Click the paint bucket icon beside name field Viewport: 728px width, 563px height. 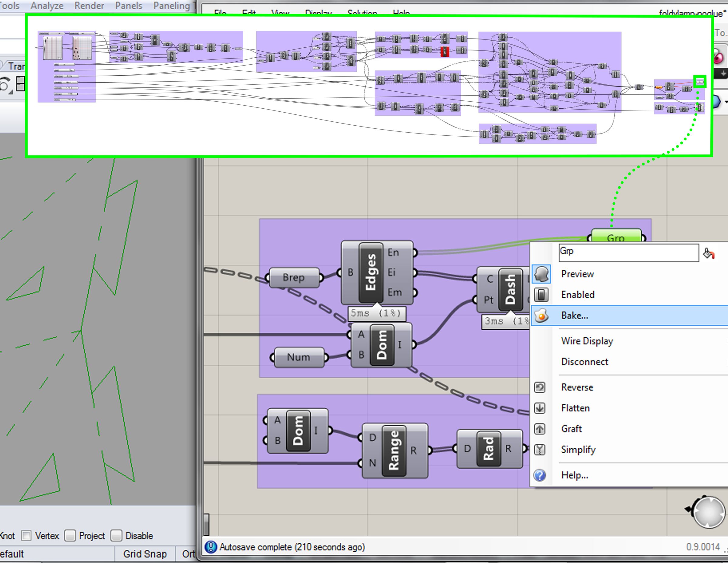tap(708, 253)
